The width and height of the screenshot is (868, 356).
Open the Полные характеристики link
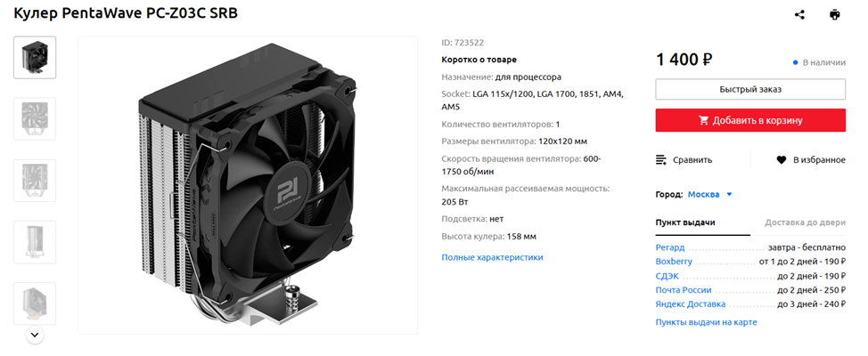click(x=492, y=257)
